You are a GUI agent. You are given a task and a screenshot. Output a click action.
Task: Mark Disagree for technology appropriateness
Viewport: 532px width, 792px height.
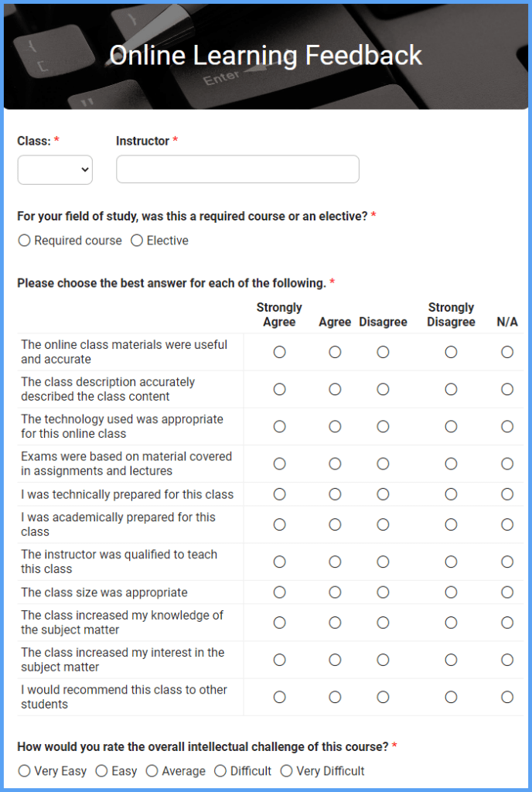pyautogui.click(x=383, y=426)
